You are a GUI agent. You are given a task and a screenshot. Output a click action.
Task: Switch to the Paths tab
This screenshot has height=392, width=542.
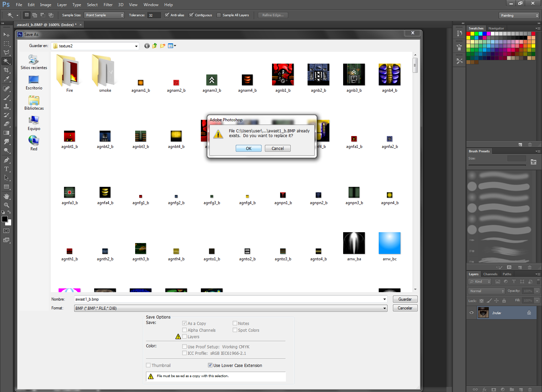507,274
